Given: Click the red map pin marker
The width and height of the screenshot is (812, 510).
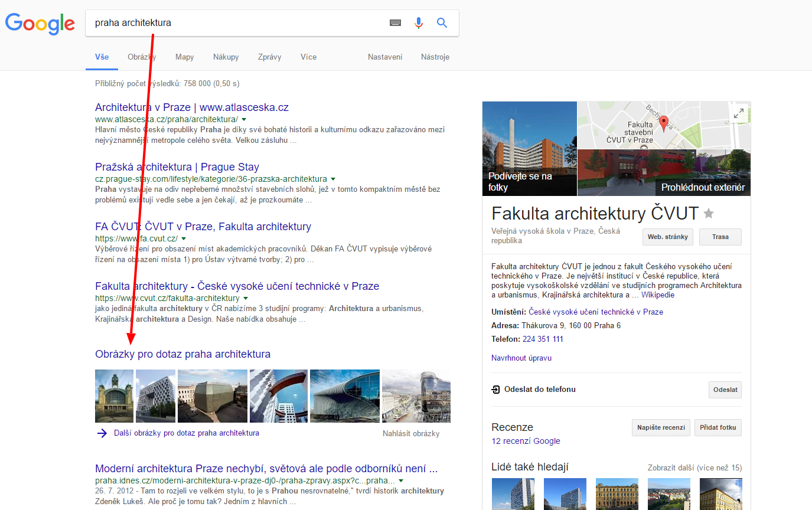Looking at the screenshot, I should pos(664,123).
